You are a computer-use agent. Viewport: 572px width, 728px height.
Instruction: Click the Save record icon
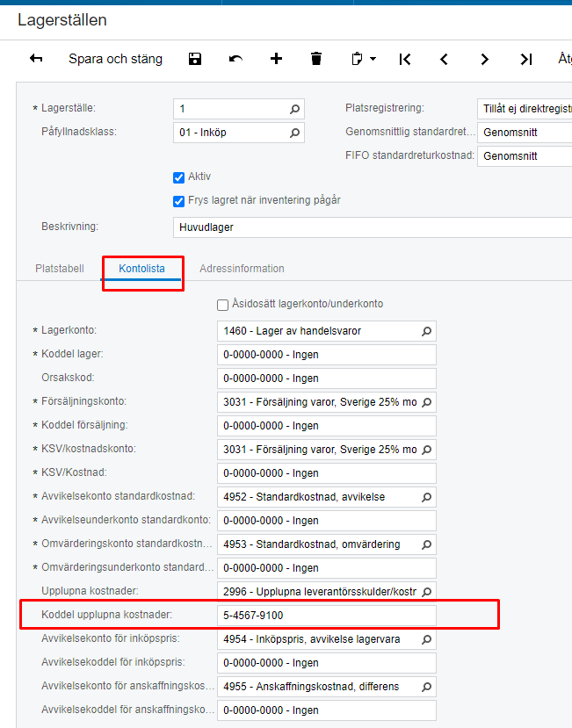pos(194,59)
